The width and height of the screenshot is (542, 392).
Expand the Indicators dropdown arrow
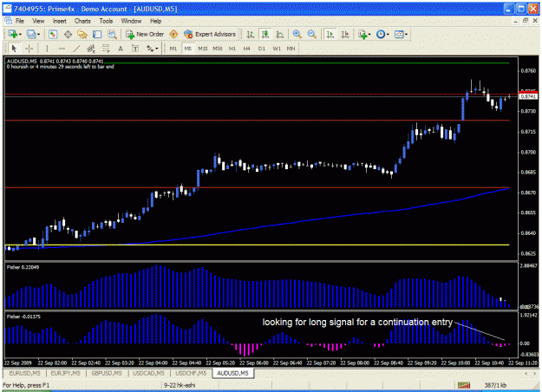click(x=369, y=34)
